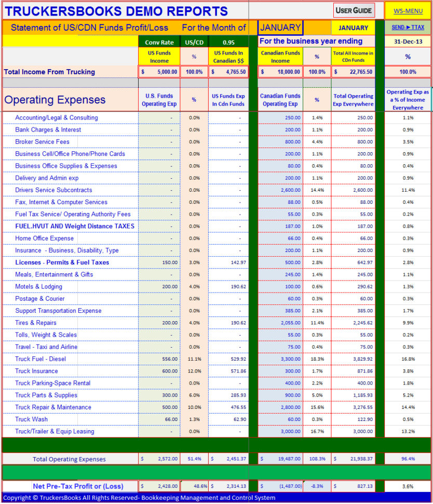Open the User Guide
This screenshot has height=504, width=433.
[353, 10]
